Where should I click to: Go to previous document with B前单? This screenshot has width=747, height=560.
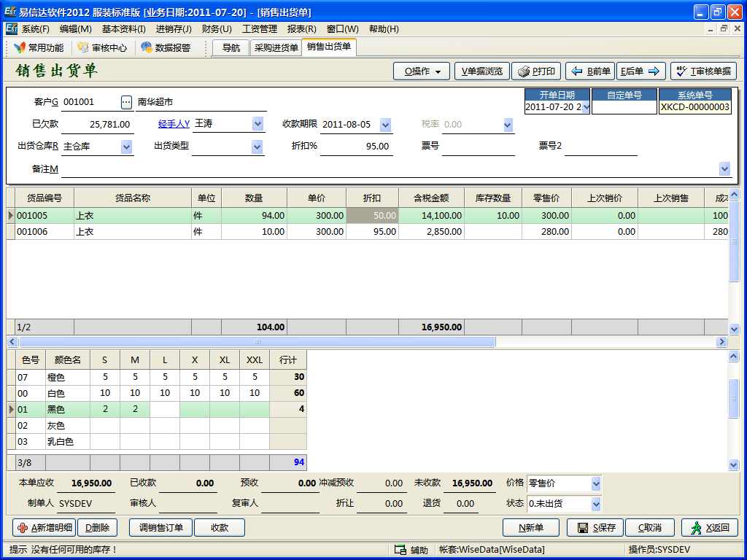tap(590, 71)
